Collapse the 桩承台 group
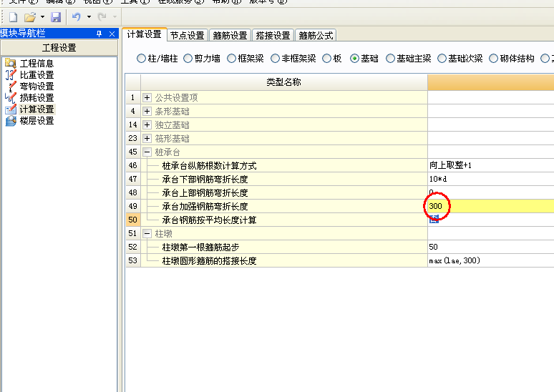The width and height of the screenshot is (554, 392). [x=147, y=152]
